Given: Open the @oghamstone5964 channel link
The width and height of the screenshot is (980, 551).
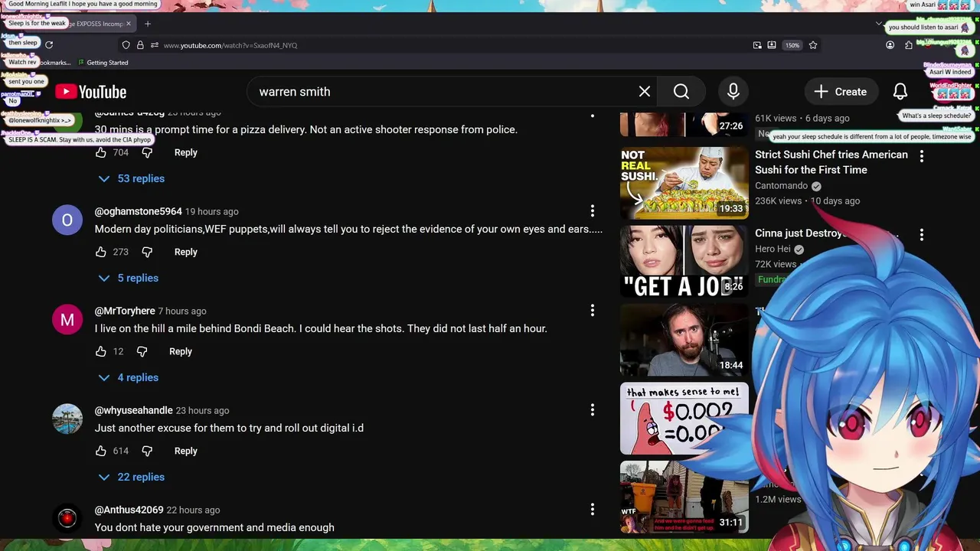Looking at the screenshot, I should point(139,211).
